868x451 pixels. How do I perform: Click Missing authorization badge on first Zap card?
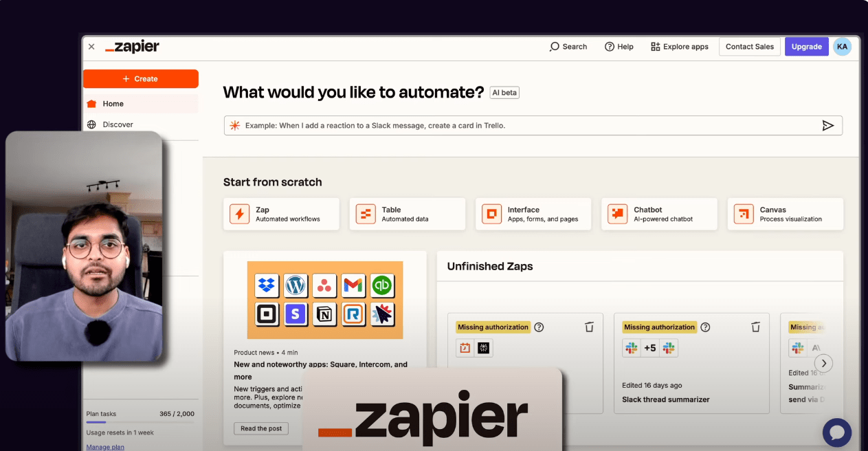click(x=493, y=327)
